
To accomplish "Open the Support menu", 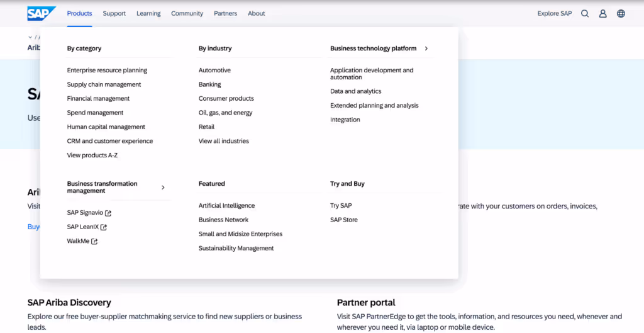I will [114, 14].
